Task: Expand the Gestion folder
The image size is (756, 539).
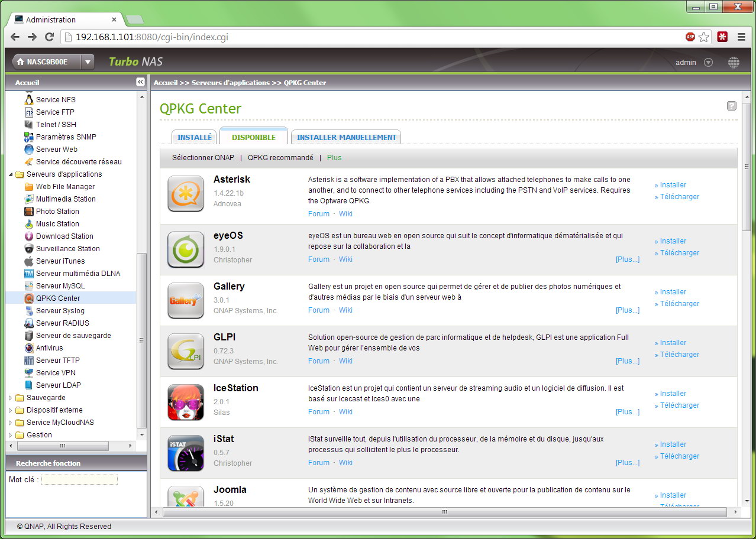Action: (10, 435)
